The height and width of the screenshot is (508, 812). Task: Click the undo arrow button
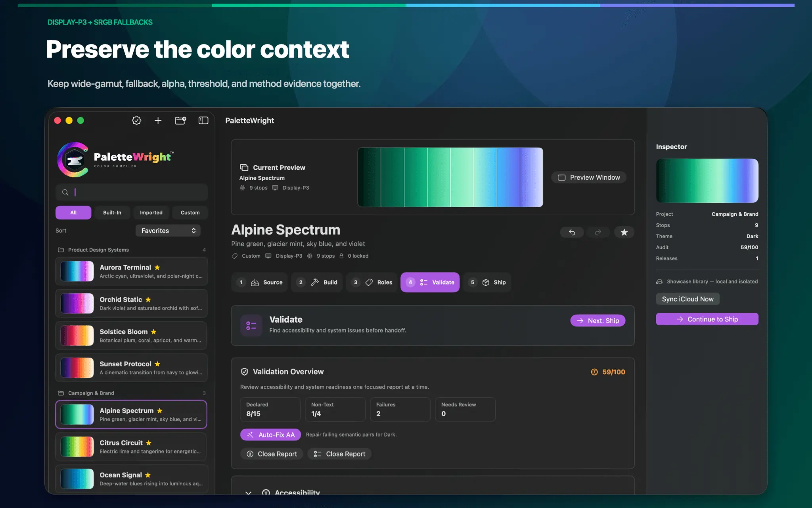pyautogui.click(x=572, y=232)
